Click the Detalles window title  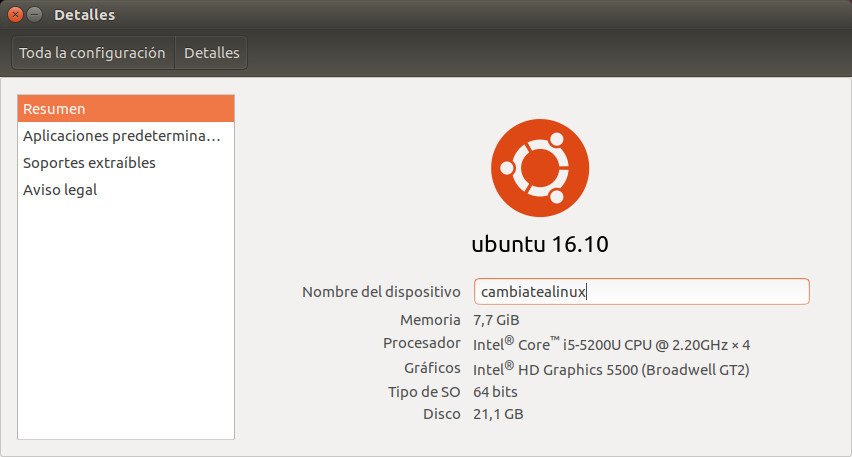pyautogui.click(x=85, y=15)
